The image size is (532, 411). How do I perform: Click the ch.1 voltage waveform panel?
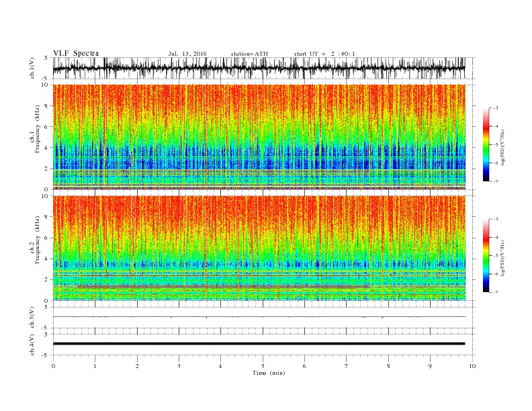pyautogui.click(x=264, y=68)
